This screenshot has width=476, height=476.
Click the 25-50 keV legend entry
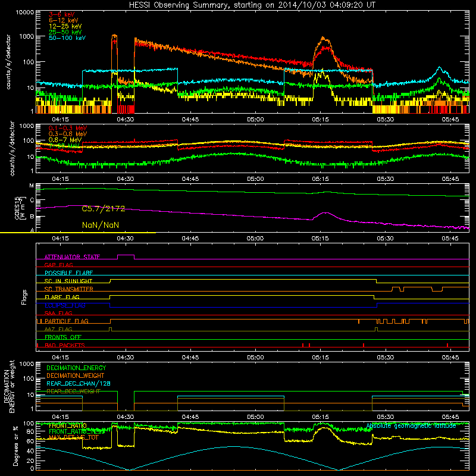coord(65,32)
